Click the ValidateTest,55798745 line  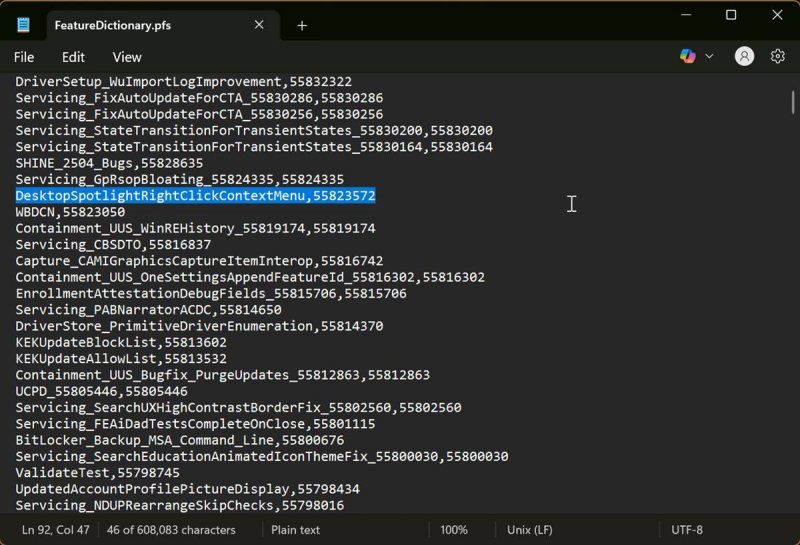[97, 473]
